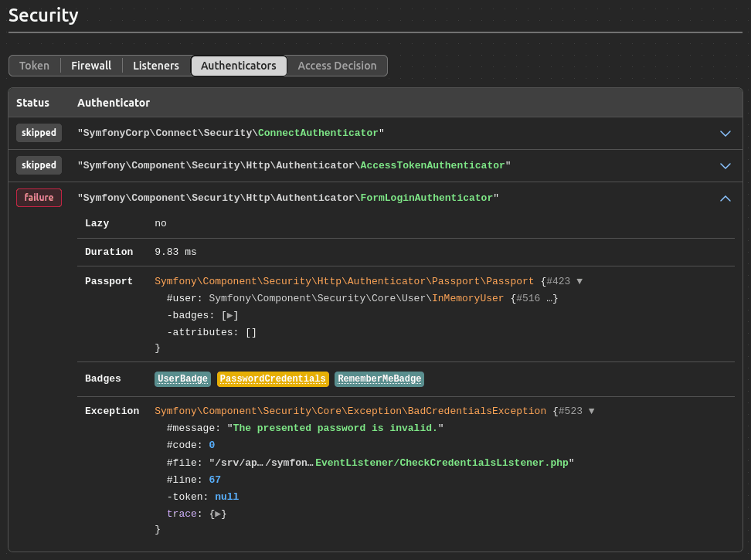The width and height of the screenshot is (751, 560).
Task: Click the #code value 0
Action: [212, 445]
